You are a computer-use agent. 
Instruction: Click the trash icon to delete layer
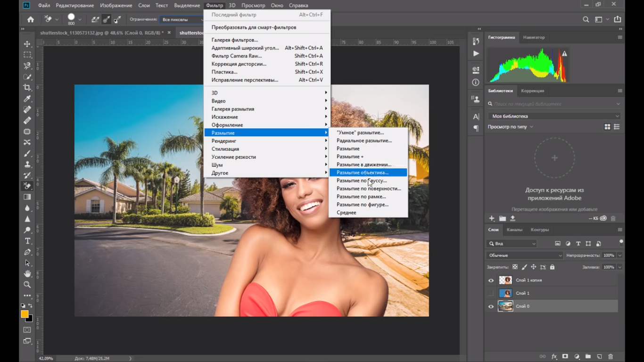point(611,357)
